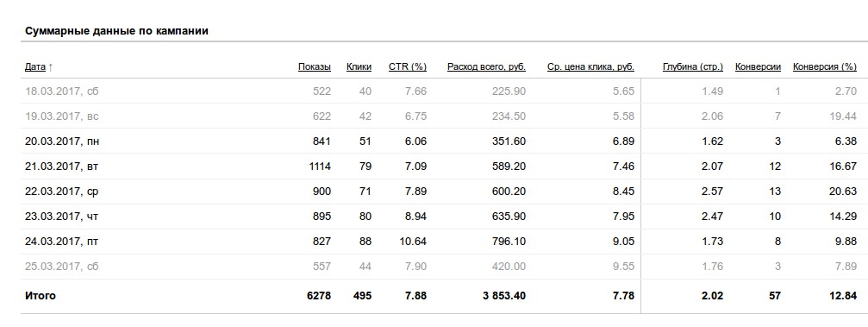The image size is (868, 327).
Task: Sort table by CTR (%) column
Action: (x=408, y=67)
